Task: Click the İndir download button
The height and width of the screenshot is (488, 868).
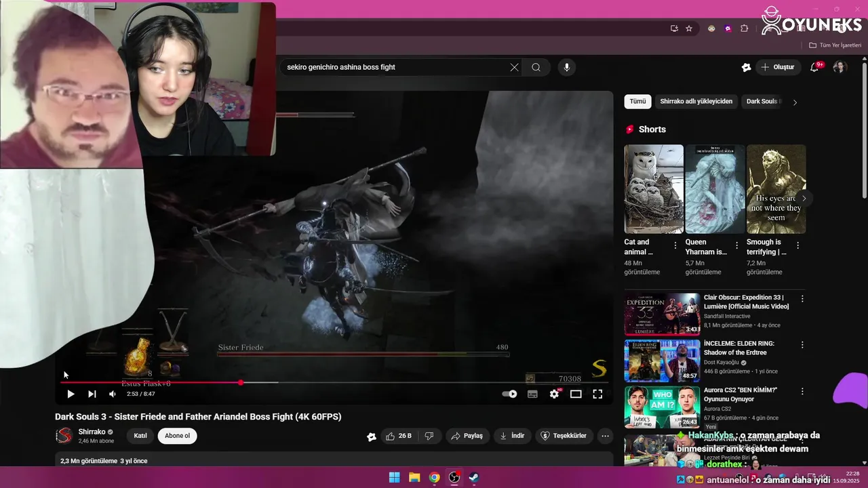Action: pyautogui.click(x=512, y=436)
